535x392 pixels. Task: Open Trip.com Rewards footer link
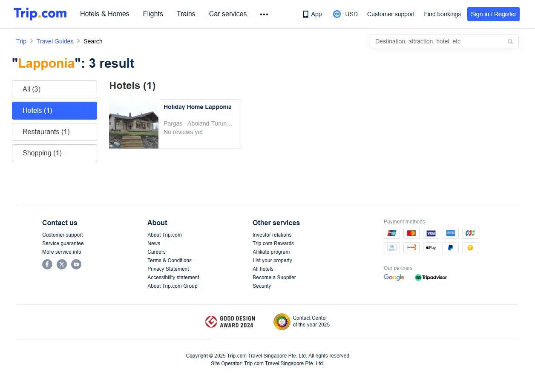coord(273,243)
